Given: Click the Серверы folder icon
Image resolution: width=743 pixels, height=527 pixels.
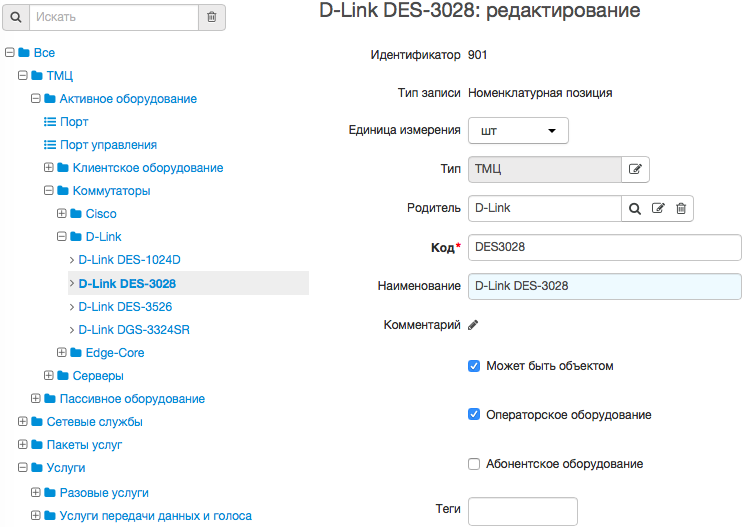Looking at the screenshot, I should click(x=63, y=376).
